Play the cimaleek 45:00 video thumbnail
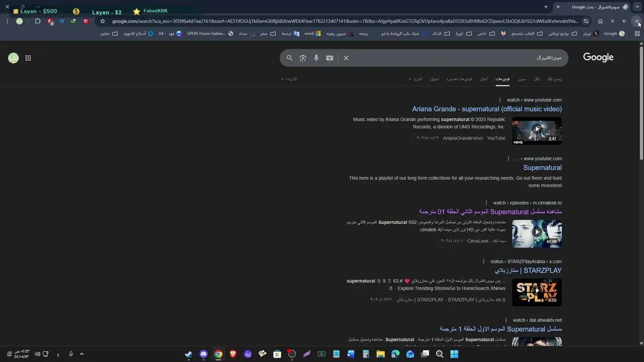644x362 pixels. coord(537,233)
